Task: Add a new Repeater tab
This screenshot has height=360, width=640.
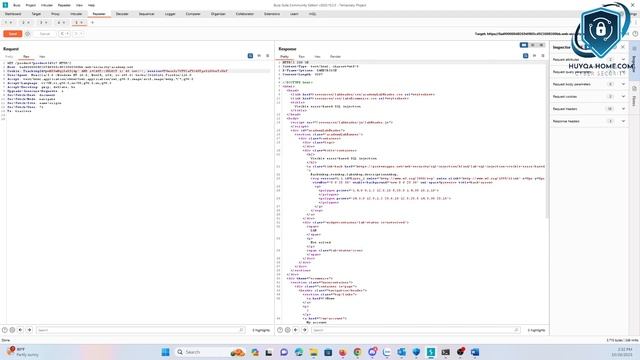Action: [92, 22]
